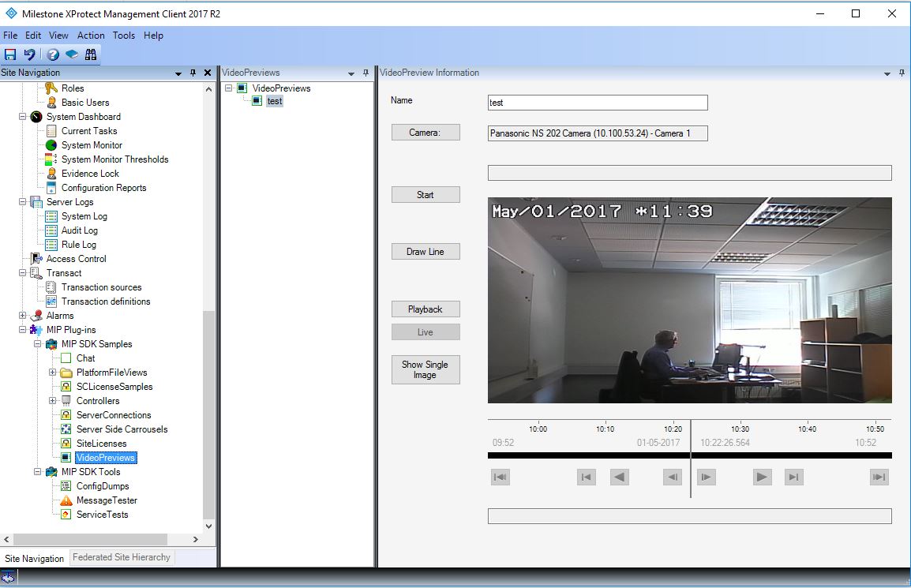Go to next sequence button
Image resolution: width=911 pixels, height=588 pixels.
pos(793,478)
